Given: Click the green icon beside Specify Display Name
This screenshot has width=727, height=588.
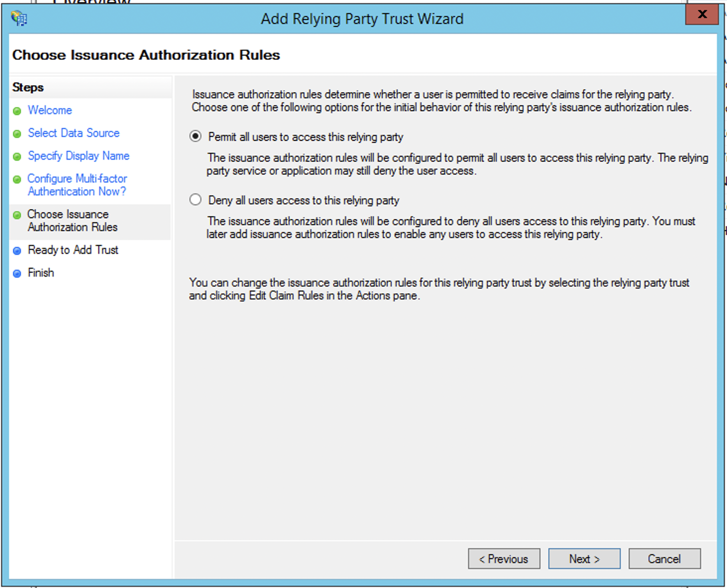Looking at the screenshot, I should coord(18,156).
